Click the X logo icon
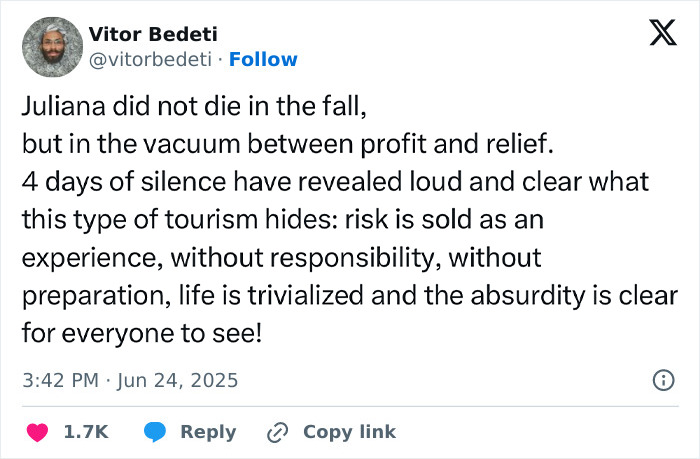This screenshot has height=459, width=700. tap(655, 36)
